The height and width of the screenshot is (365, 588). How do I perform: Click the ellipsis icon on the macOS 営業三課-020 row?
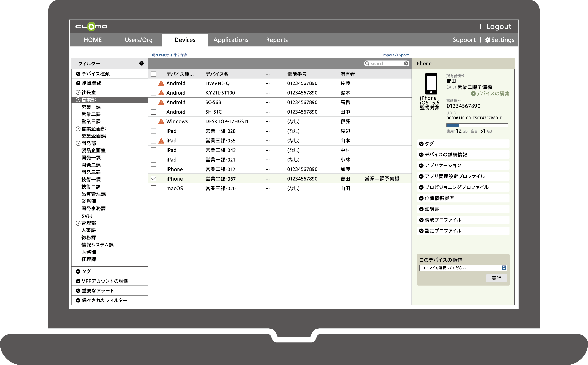(267, 188)
